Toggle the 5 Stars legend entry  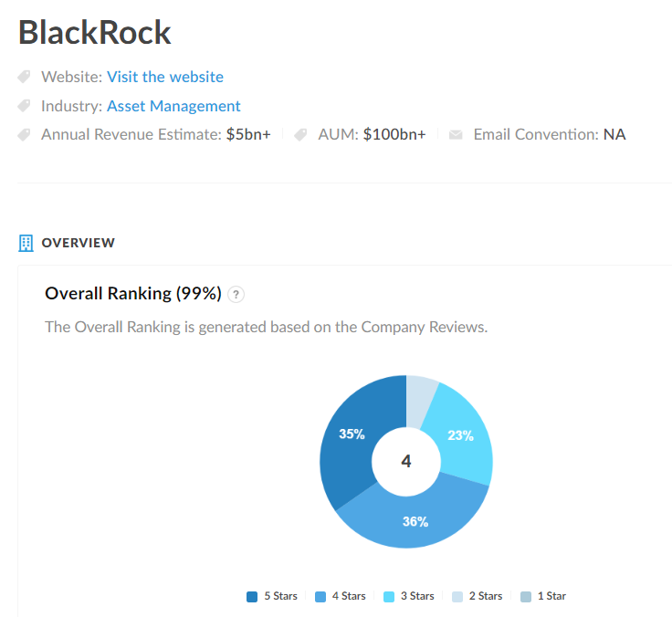[272, 596]
